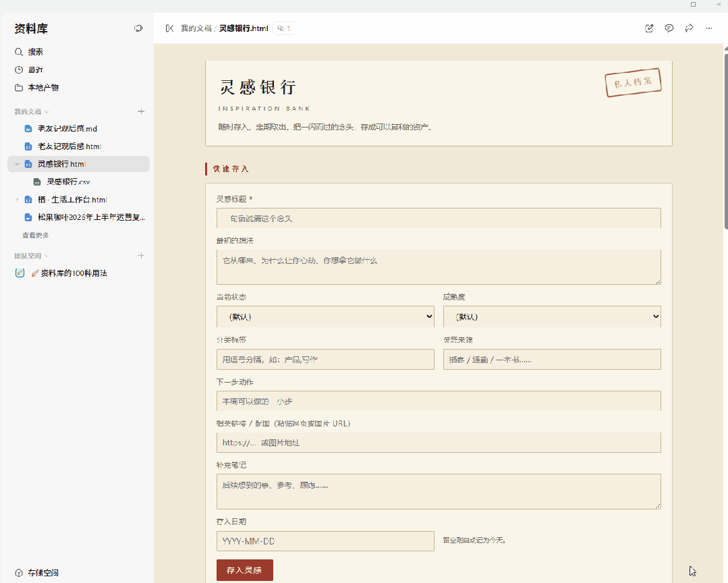Focus the 分类标签 input field
728x583 pixels.
click(325, 359)
